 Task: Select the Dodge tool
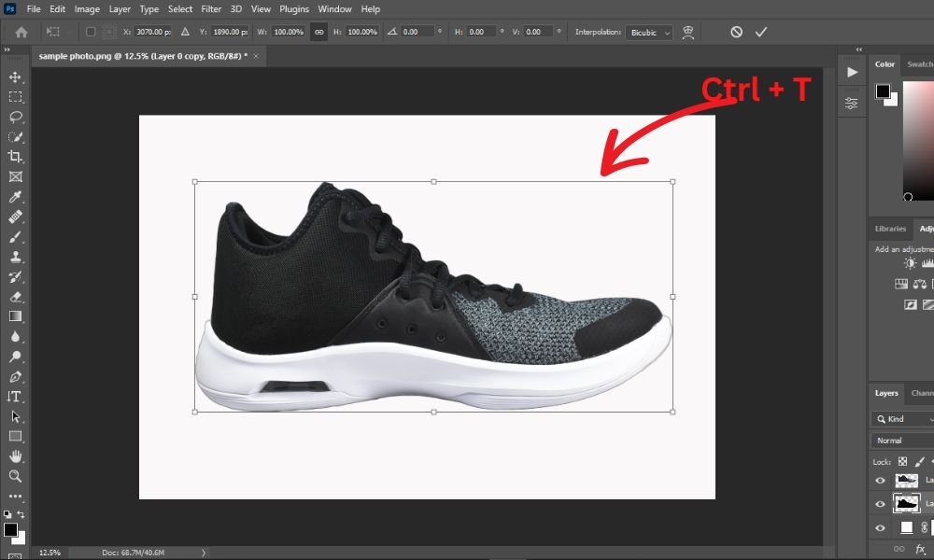point(15,357)
